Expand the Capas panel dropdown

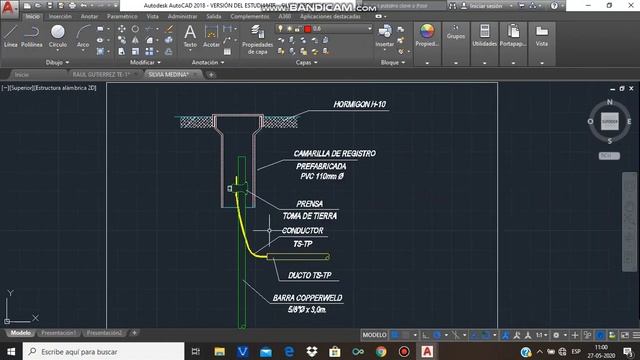tap(307, 62)
